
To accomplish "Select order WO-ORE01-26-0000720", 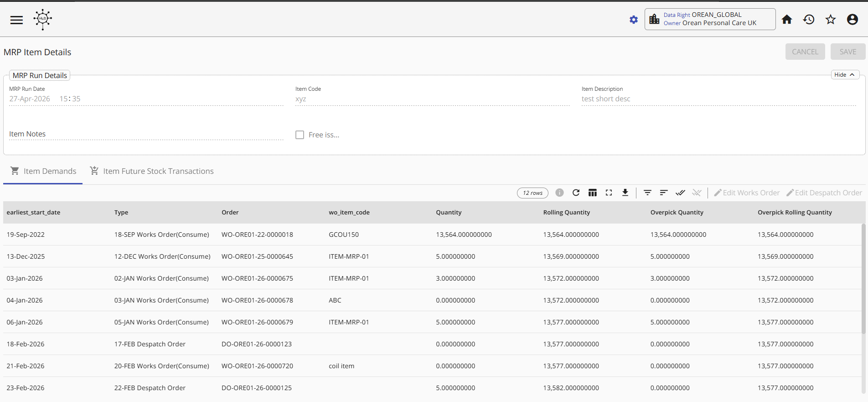I will tap(257, 366).
